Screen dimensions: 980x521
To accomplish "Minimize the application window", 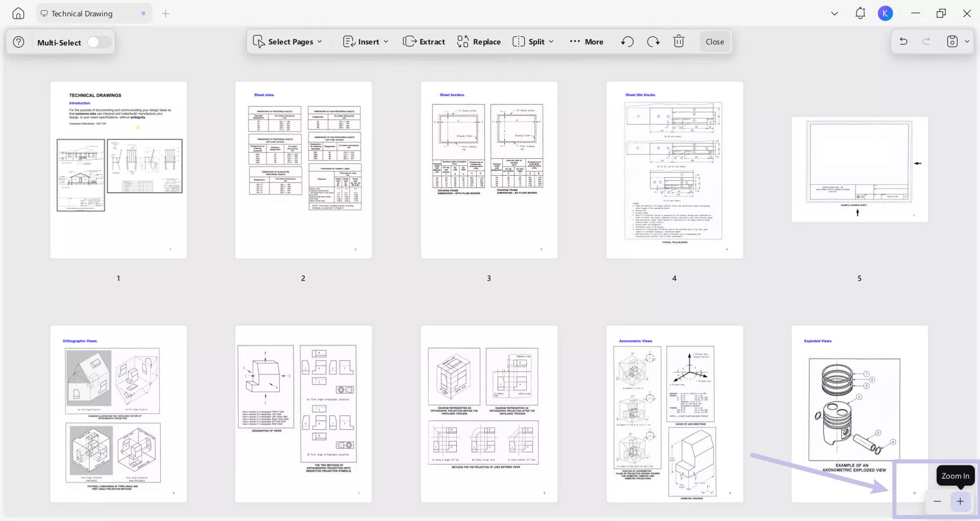I will point(916,13).
